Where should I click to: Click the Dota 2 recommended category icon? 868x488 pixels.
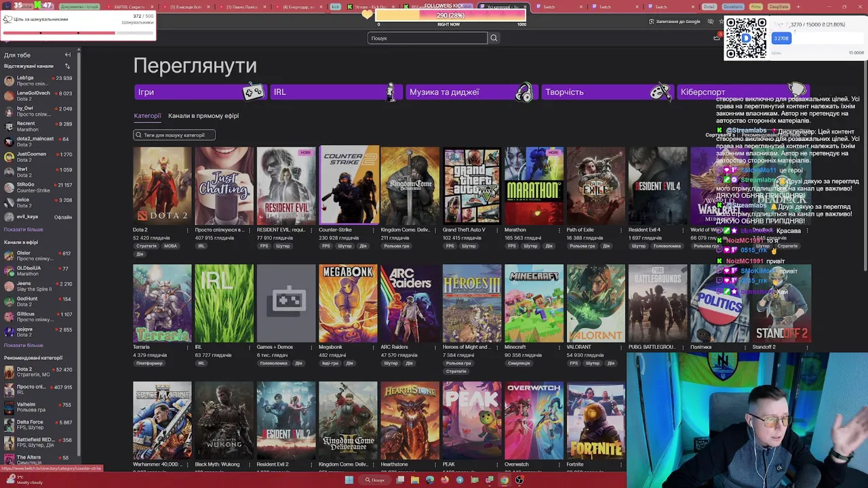click(x=9, y=372)
